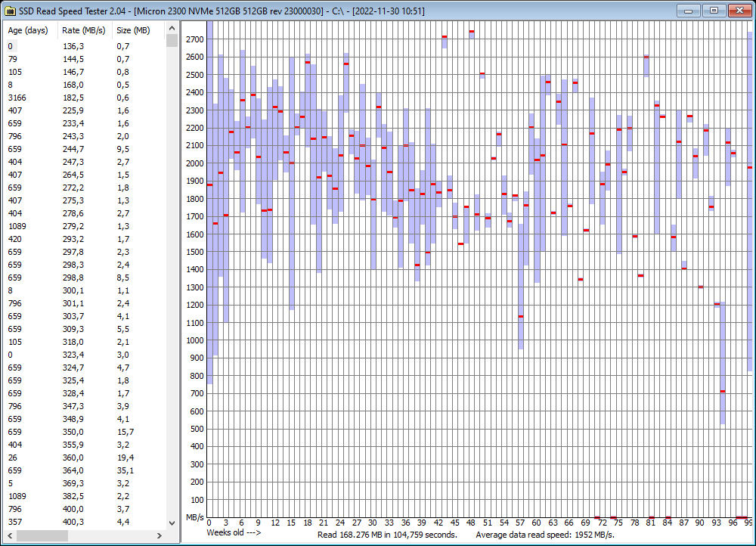Image resolution: width=756 pixels, height=546 pixels.
Task: Select the row with rate 323,4
Action: coord(85,355)
